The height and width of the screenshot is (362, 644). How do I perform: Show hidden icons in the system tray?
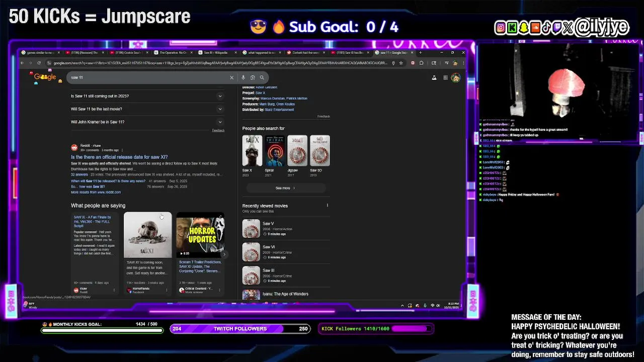pyautogui.click(x=402, y=305)
